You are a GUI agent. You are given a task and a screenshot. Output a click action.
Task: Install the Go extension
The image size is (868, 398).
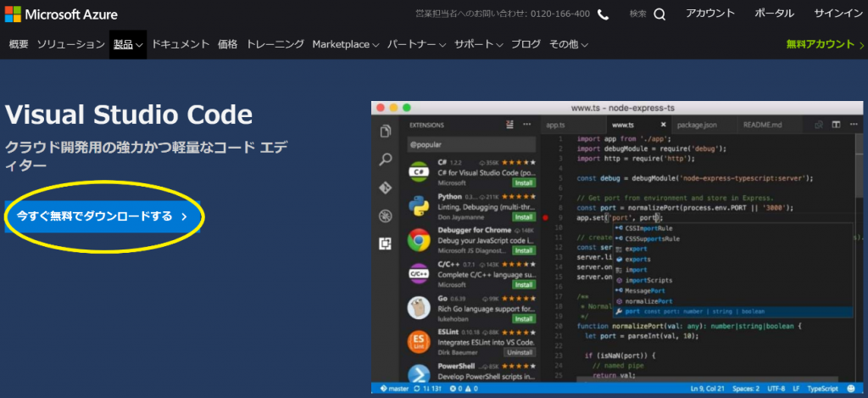(x=524, y=319)
